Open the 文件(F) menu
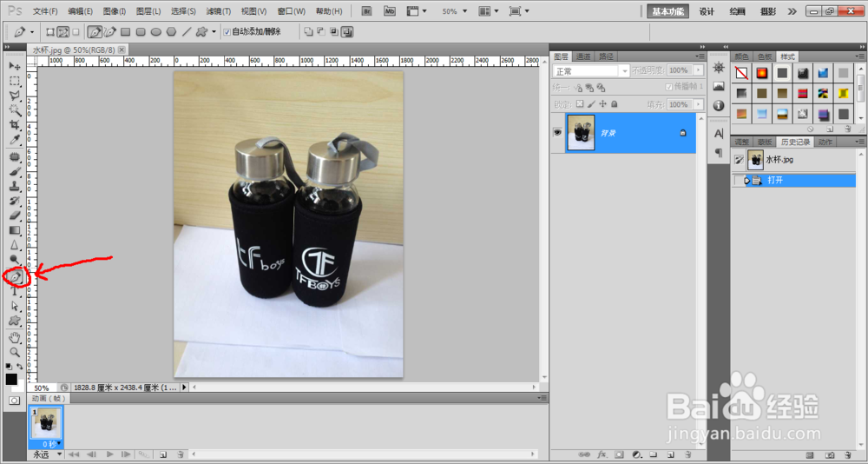The image size is (868, 464). pyautogui.click(x=45, y=11)
